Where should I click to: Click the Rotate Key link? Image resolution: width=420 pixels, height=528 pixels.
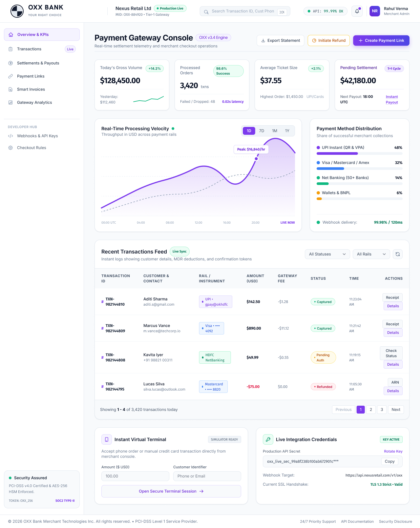pos(393,451)
